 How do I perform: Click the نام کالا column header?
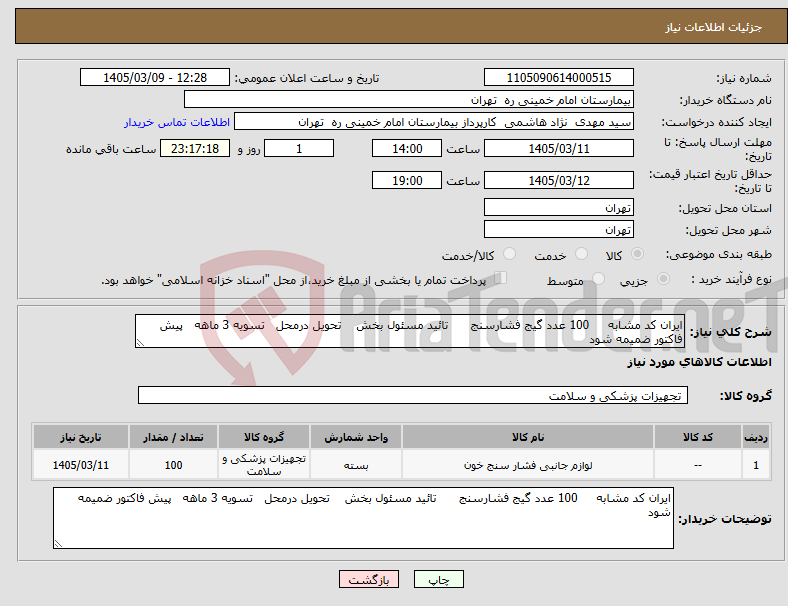coord(528,437)
